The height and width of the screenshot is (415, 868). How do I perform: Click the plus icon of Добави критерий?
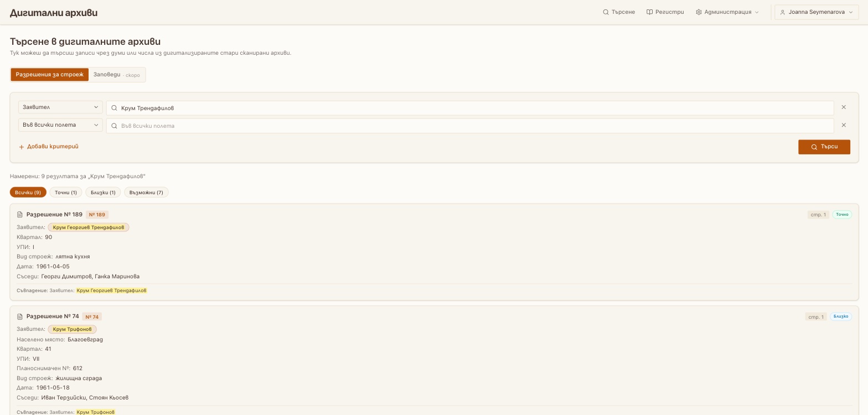[x=22, y=147]
